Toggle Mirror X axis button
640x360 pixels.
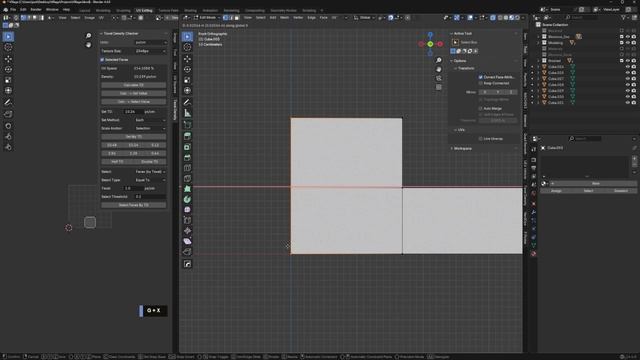(x=485, y=92)
